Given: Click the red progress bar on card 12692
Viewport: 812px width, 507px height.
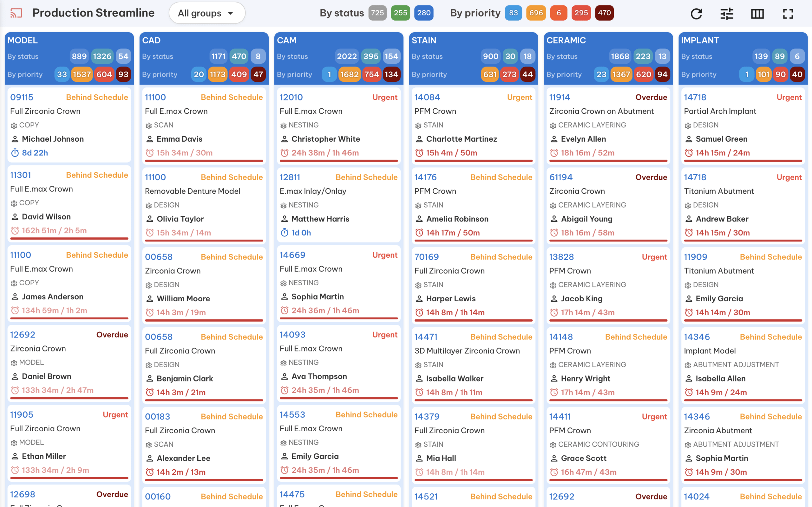Looking at the screenshot, I should click(x=69, y=398).
